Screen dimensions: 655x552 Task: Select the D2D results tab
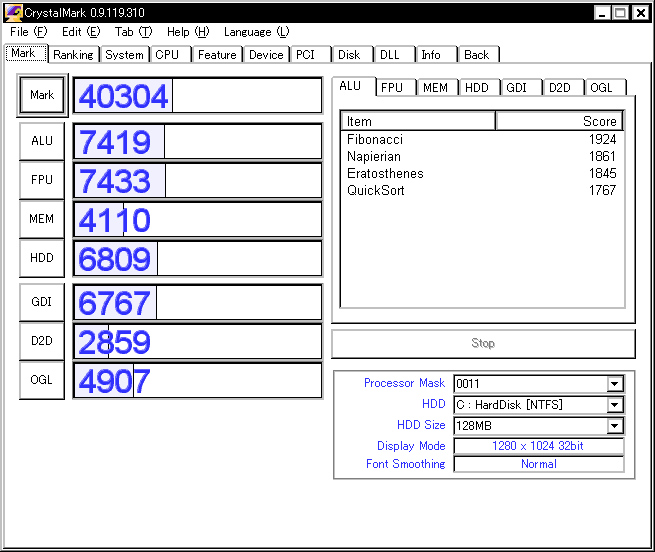pos(563,88)
